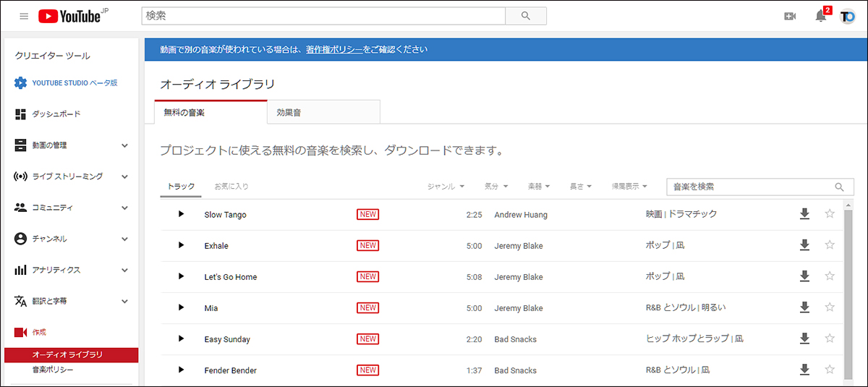Play the Exhale track
Image resolution: width=868 pixels, height=387 pixels.
click(181, 245)
